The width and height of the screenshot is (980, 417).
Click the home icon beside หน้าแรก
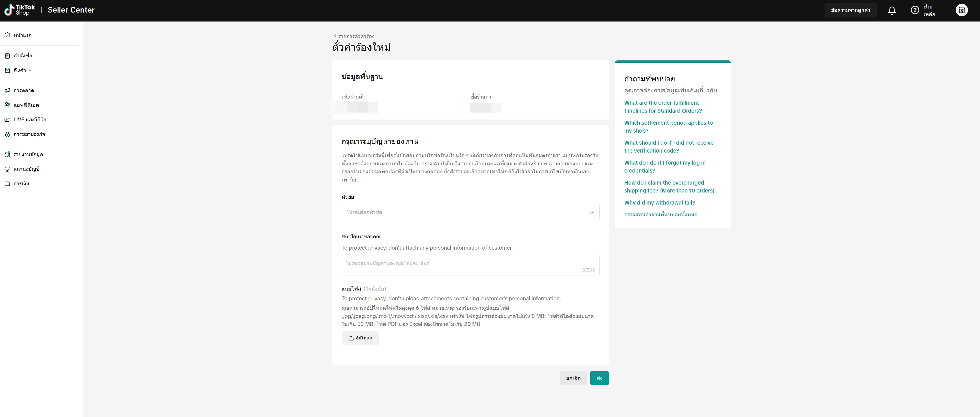point(7,35)
